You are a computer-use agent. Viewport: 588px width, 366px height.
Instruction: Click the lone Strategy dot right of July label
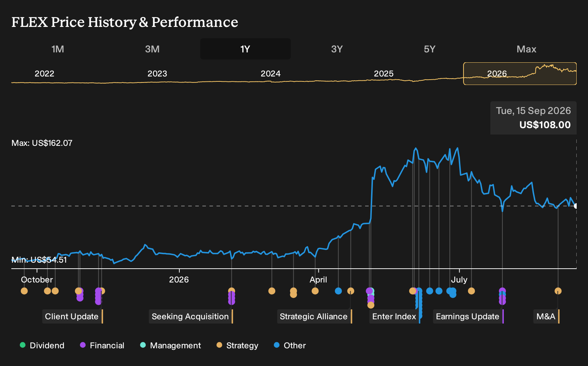click(471, 291)
